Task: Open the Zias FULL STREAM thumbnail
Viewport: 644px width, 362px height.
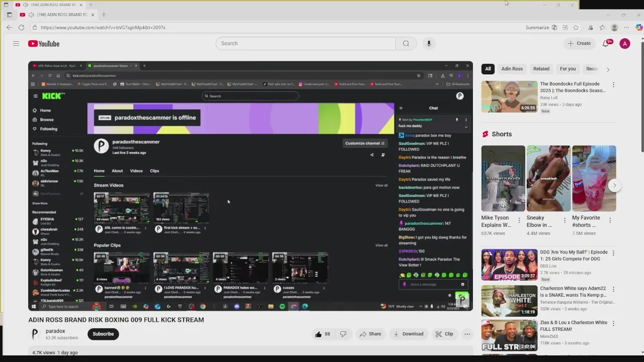Action: 509,335
